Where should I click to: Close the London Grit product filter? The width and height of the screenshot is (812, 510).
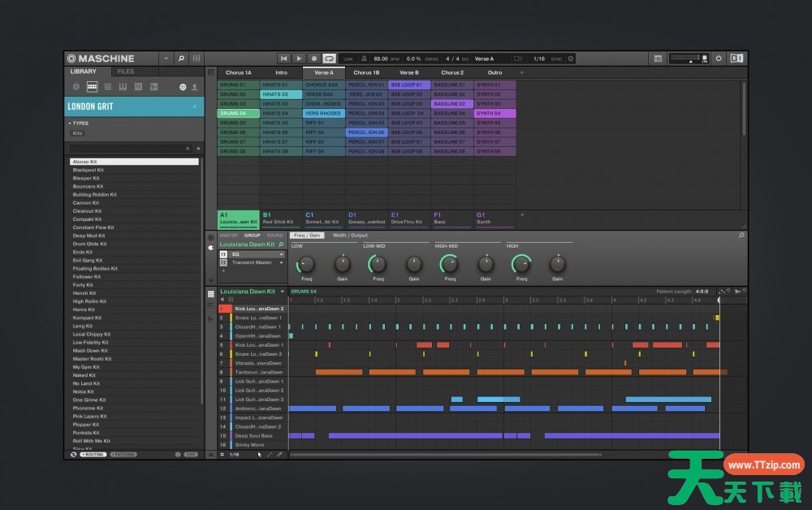click(195, 106)
